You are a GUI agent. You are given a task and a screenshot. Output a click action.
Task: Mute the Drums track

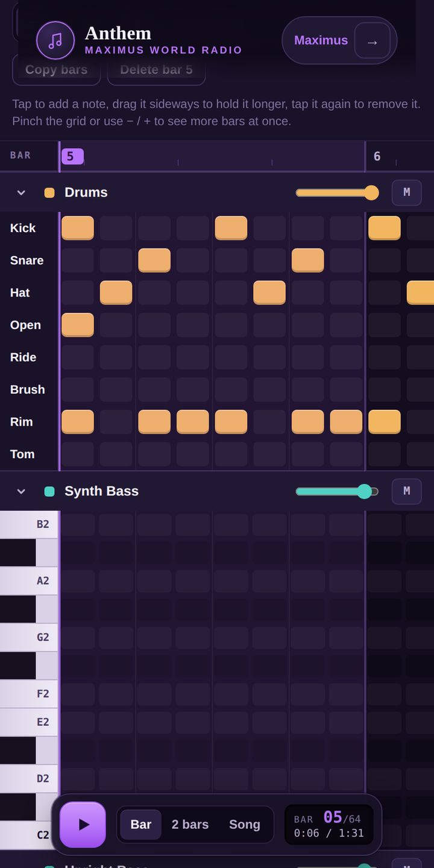pyautogui.click(x=407, y=192)
